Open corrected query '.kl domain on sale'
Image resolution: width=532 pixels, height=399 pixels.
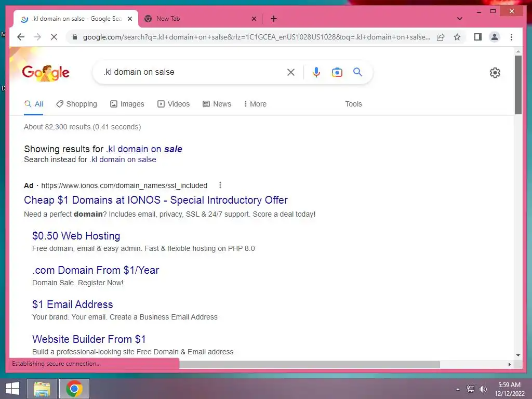coord(144,149)
